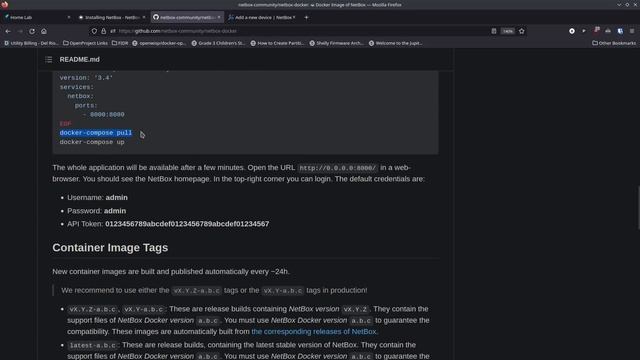Click the docker-compose up line
Image resolution: width=640 pixels, height=360 pixels.
click(x=92, y=142)
